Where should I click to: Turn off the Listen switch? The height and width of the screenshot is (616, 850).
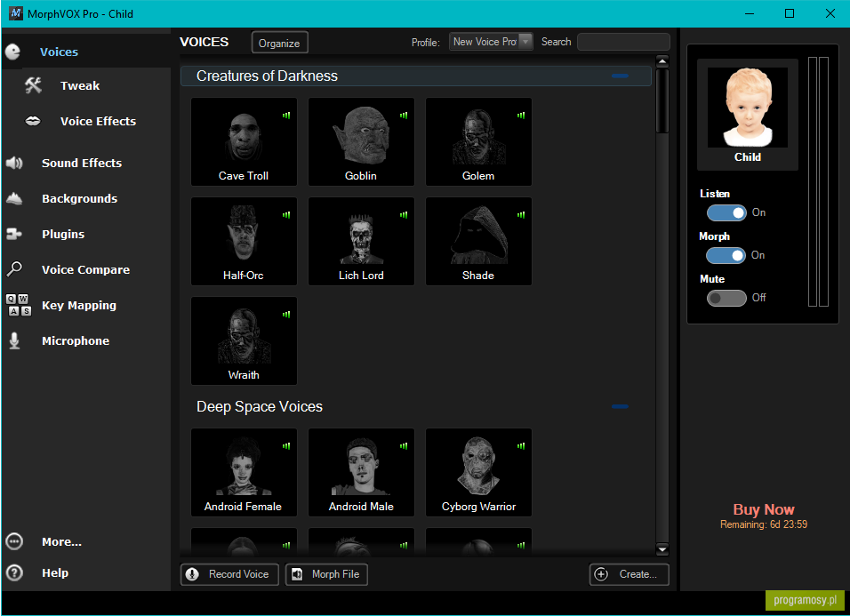click(x=726, y=213)
